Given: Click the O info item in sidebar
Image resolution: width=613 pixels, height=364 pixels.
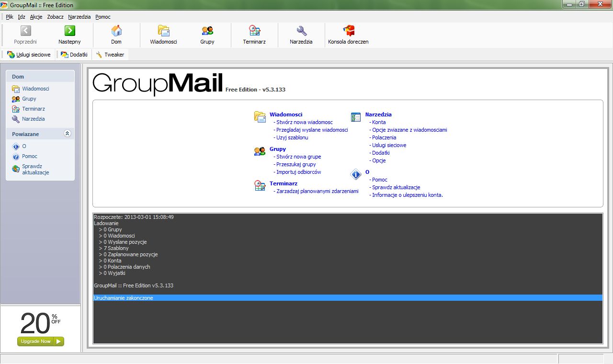Looking at the screenshot, I should click(x=19, y=146).
